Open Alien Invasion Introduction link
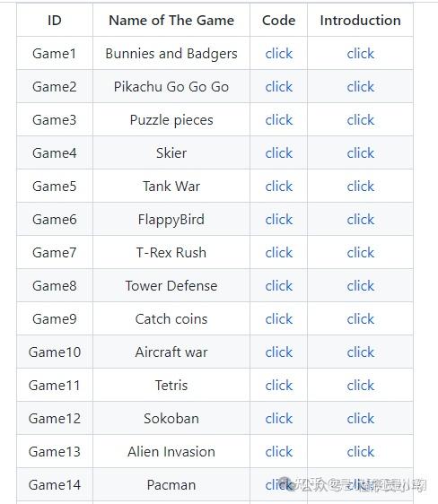Viewport: 438px width, 504px height. pyautogui.click(x=360, y=452)
